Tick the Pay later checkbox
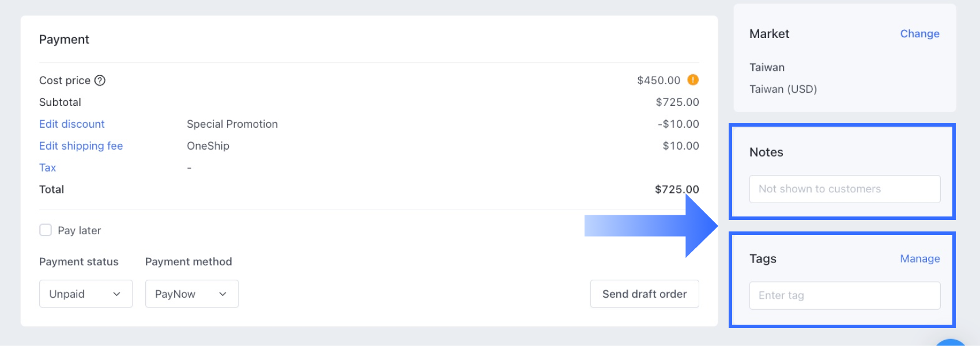 tap(46, 230)
